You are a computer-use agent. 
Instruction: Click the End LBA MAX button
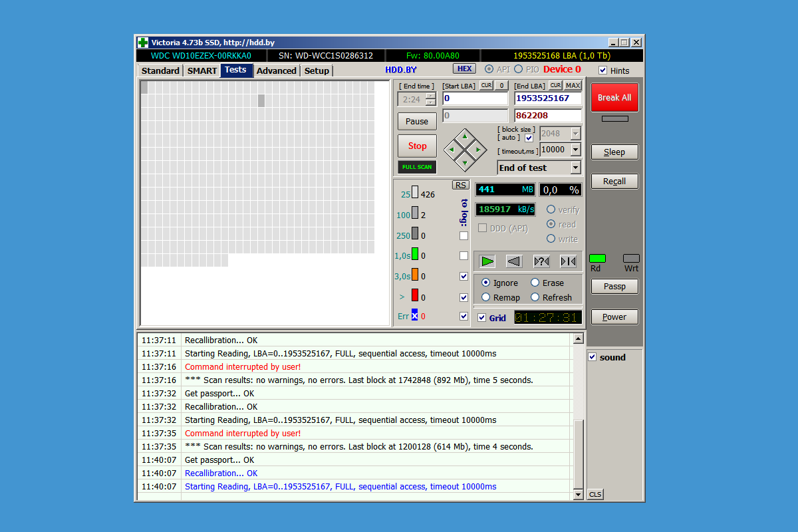pyautogui.click(x=573, y=85)
